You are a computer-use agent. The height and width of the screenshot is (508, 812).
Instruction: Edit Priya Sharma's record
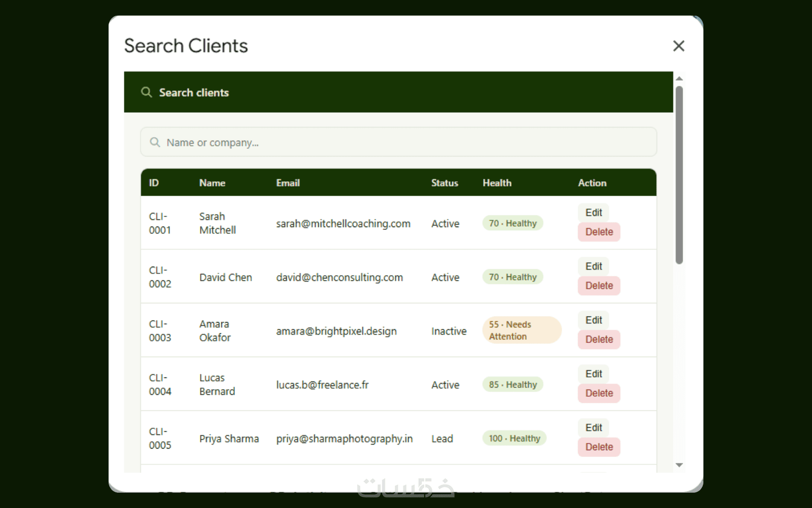593,428
